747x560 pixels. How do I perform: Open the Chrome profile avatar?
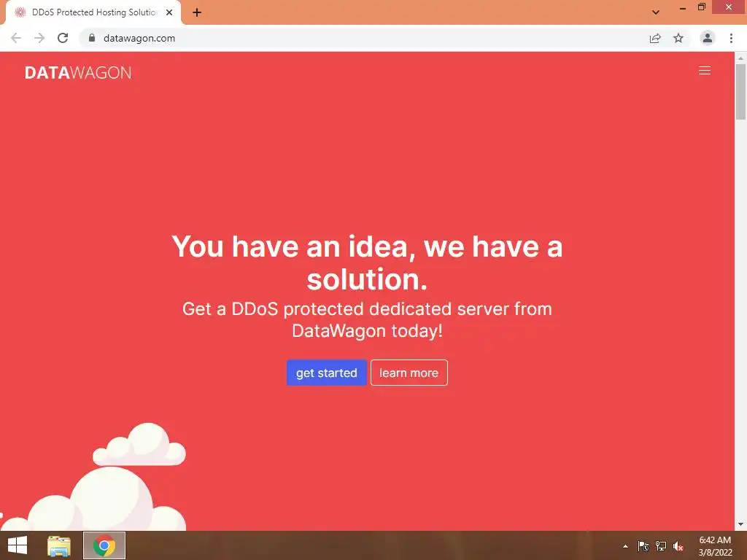[x=708, y=38]
